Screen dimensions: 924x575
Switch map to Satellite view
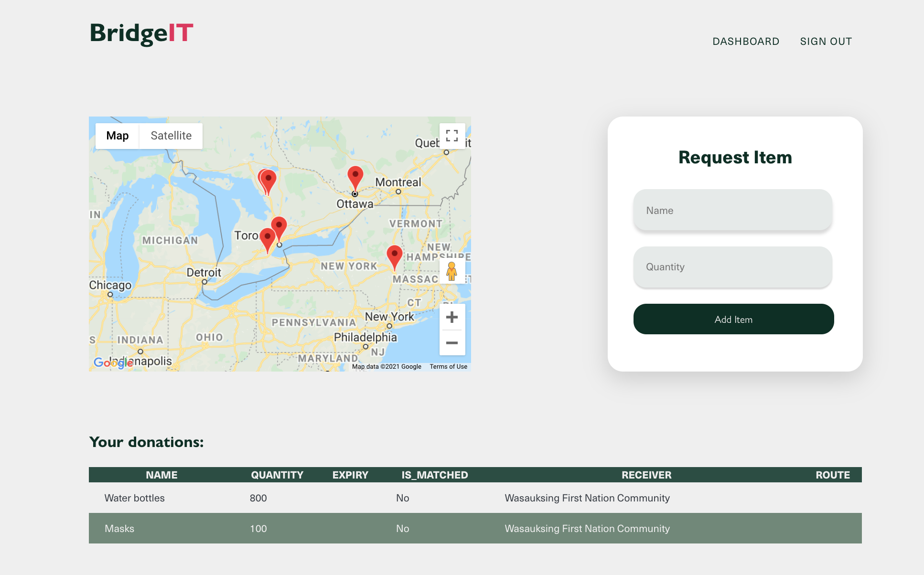(171, 136)
